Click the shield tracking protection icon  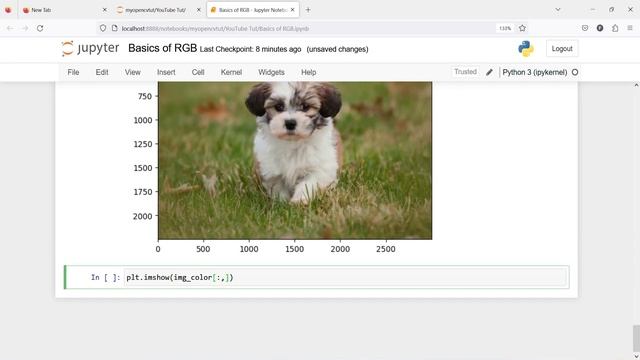point(103,28)
